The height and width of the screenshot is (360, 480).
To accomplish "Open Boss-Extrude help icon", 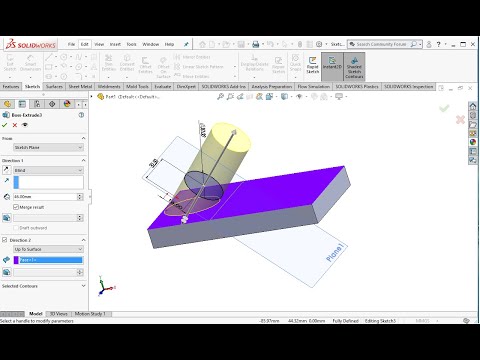I will 81,115.
